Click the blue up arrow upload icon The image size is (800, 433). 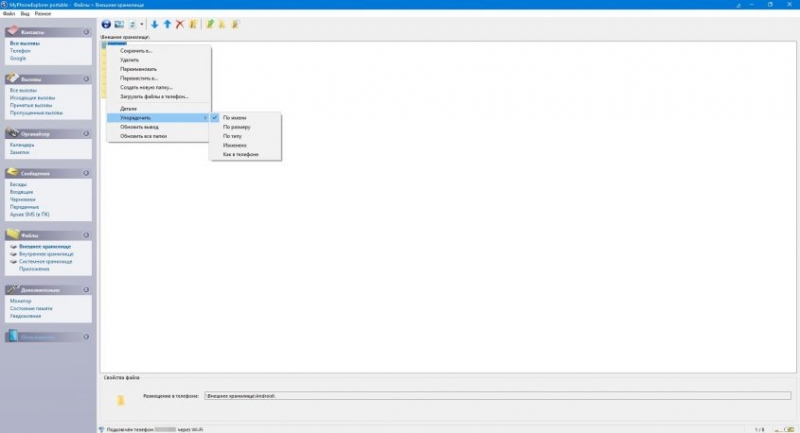(167, 24)
